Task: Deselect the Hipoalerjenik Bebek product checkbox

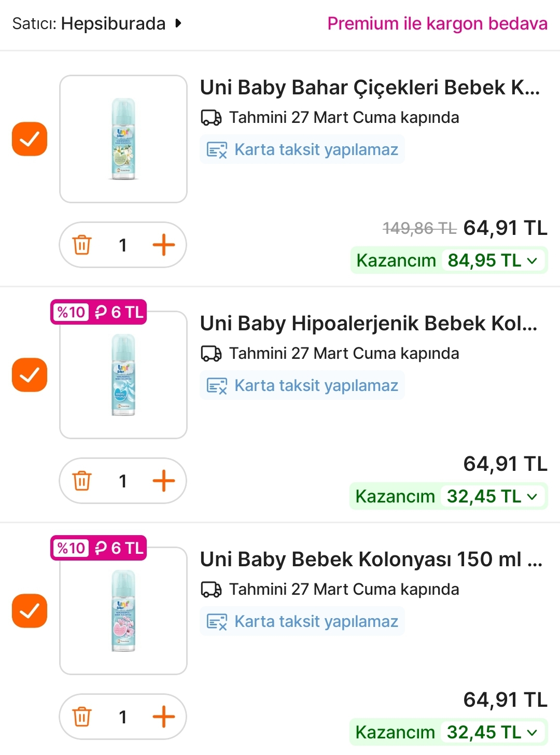Action: (x=30, y=375)
